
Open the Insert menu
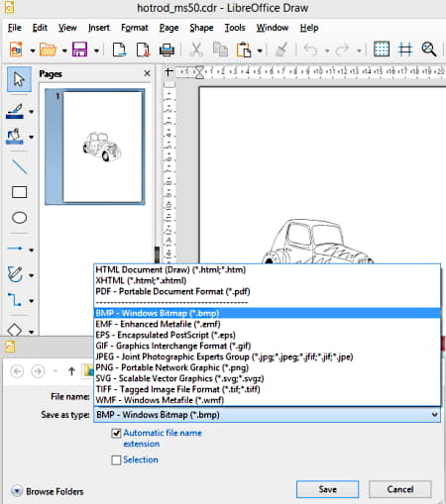tap(99, 28)
